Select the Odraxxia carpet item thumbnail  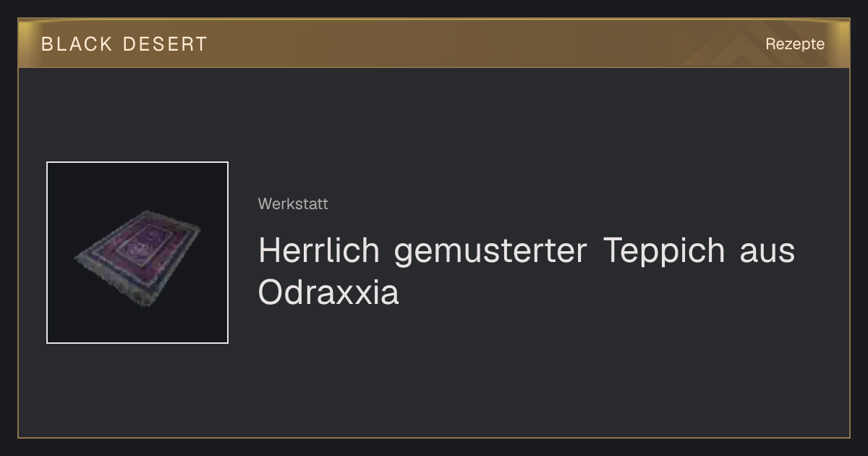point(137,253)
